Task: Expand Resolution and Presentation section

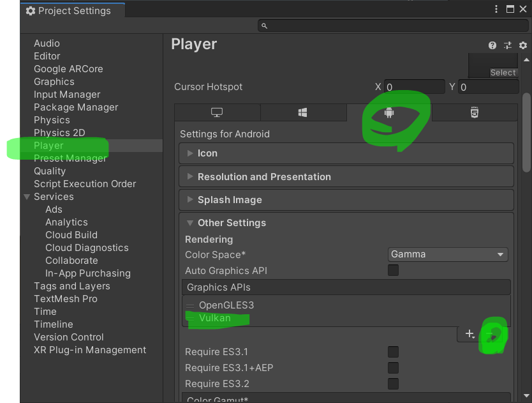Action: tap(346, 177)
